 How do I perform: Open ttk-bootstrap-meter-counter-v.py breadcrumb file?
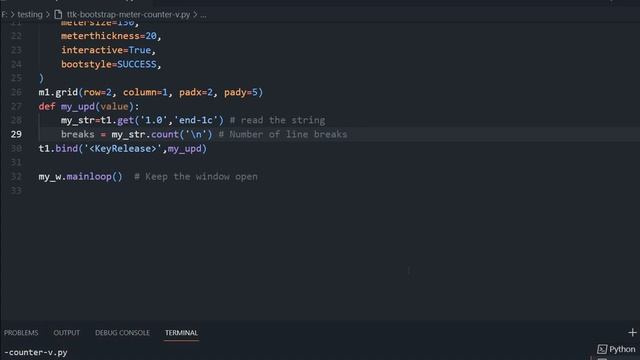(128, 14)
